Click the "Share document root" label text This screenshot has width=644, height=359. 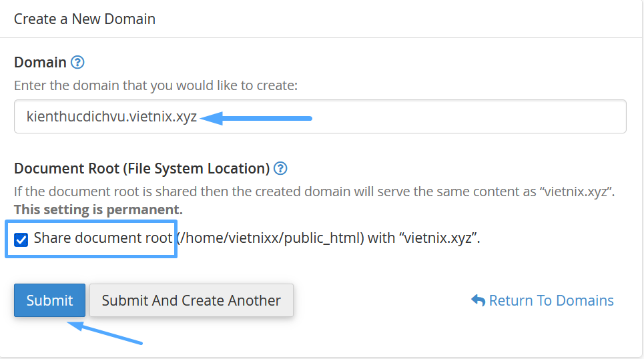pos(103,238)
